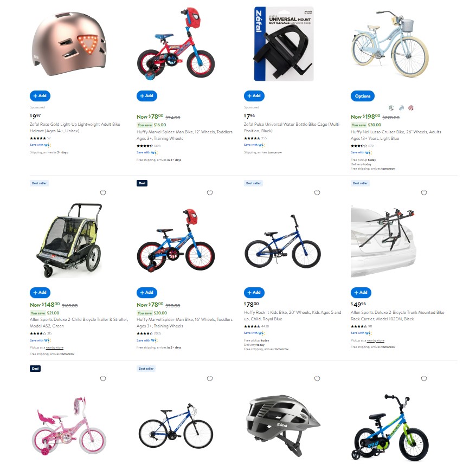View the light blue cruiser bike image
Image resolution: width=476 pixels, height=464 pixels.
pos(390,43)
